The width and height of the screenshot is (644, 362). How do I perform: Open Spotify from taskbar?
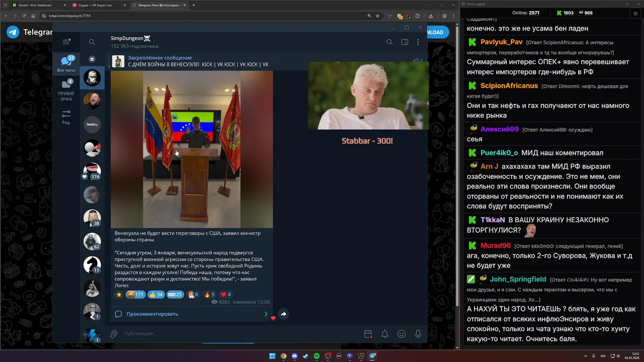[x=316, y=356]
